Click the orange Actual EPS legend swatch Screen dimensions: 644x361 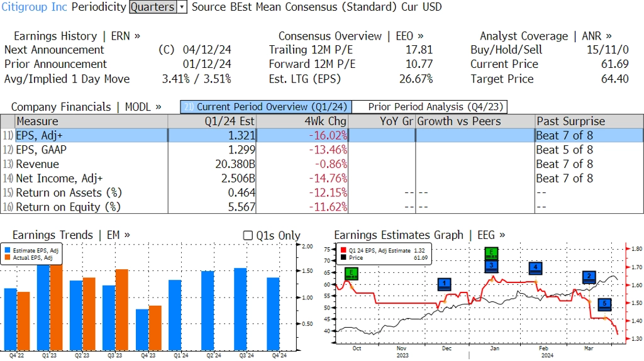[8, 258]
